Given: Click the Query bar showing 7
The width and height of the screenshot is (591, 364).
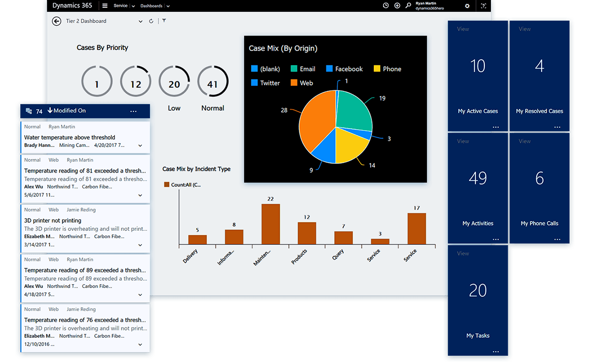Looking at the screenshot, I should tap(343, 238).
